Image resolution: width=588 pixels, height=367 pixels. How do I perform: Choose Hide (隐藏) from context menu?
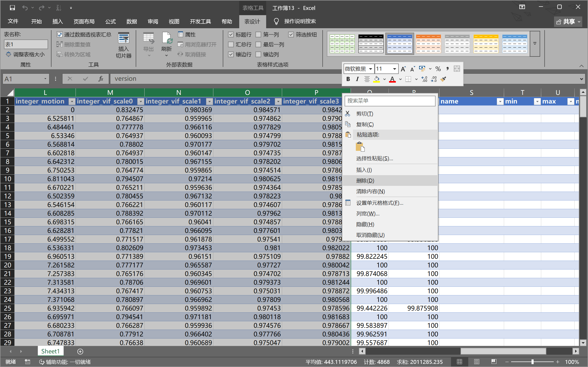click(x=390, y=224)
